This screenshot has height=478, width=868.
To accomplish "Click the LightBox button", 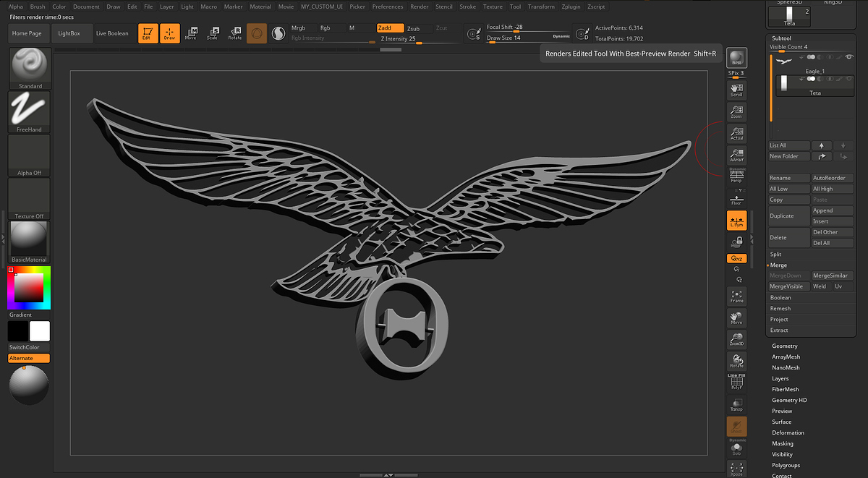I will coord(70,33).
